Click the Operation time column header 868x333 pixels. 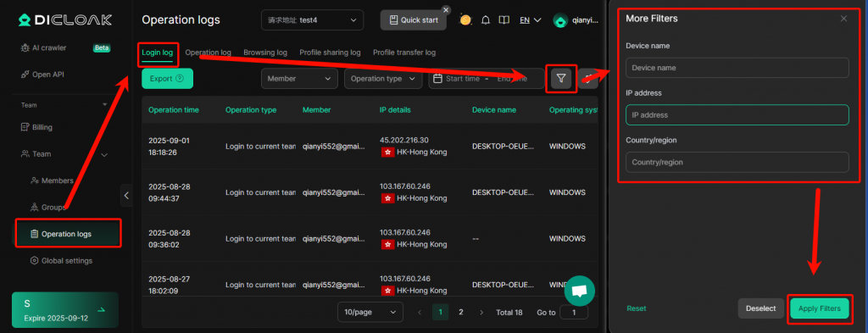173,110
